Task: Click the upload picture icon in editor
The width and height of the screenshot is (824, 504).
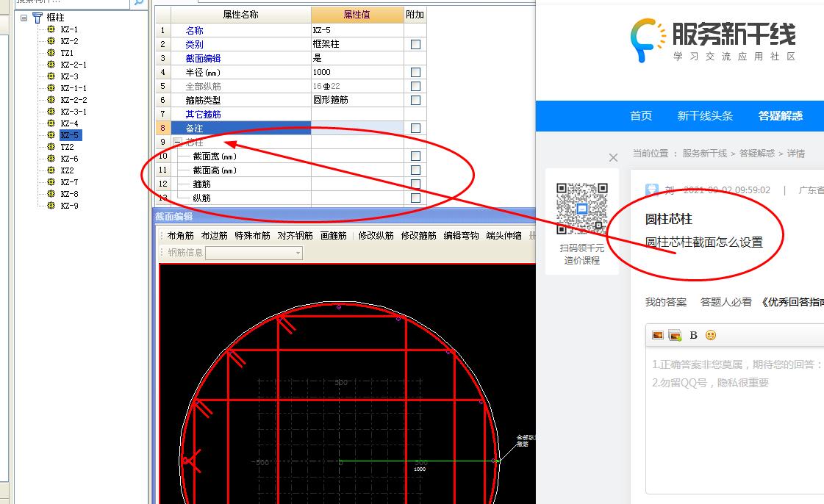Action: click(x=675, y=335)
